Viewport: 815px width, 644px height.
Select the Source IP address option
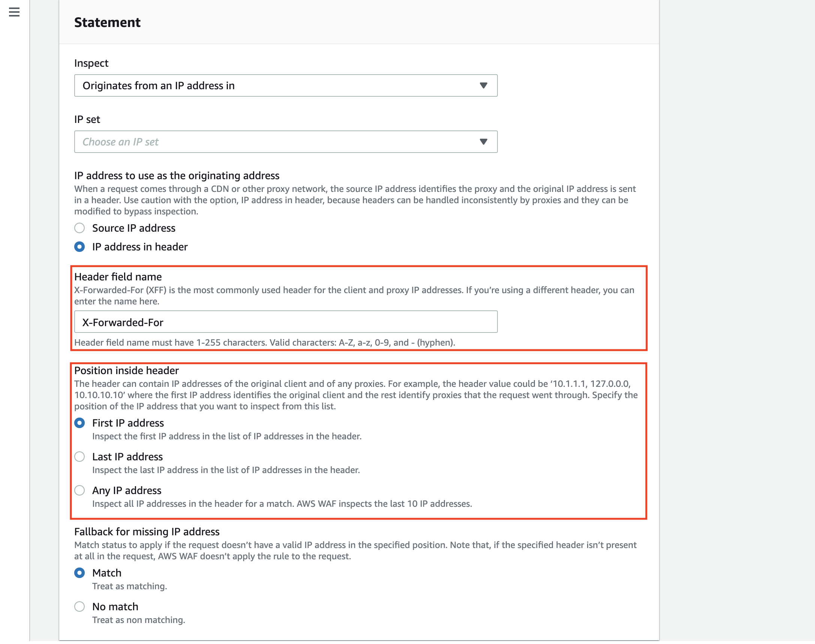79,228
